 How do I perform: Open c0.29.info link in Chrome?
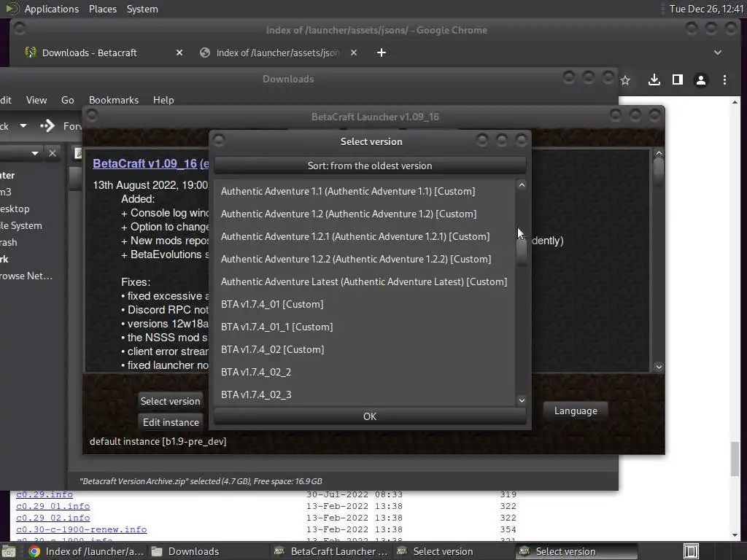pyautogui.click(x=44, y=494)
